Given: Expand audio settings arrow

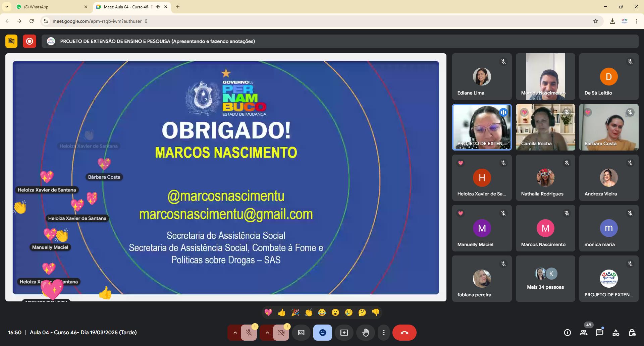Looking at the screenshot, I should (x=235, y=333).
